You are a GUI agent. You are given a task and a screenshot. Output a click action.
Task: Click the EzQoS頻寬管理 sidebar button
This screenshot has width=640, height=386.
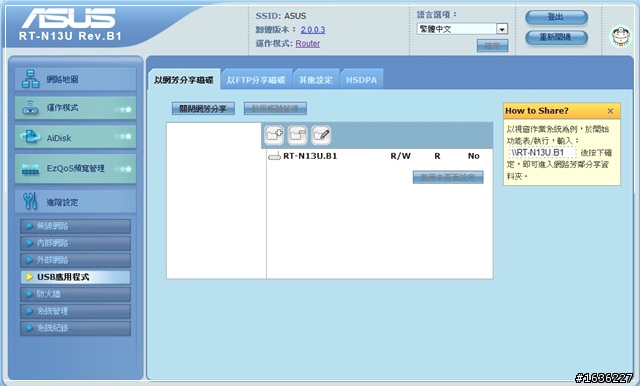(76, 169)
